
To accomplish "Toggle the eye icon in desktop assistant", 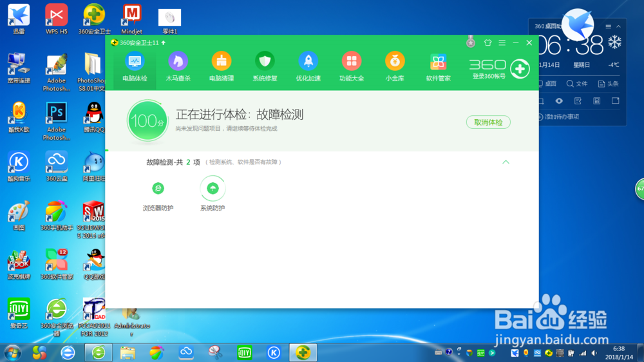I will (x=559, y=101).
